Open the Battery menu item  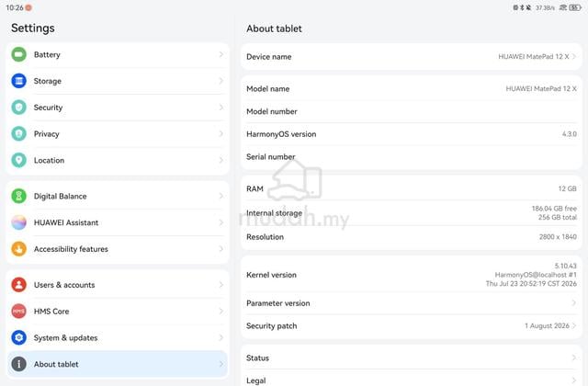coord(117,54)
